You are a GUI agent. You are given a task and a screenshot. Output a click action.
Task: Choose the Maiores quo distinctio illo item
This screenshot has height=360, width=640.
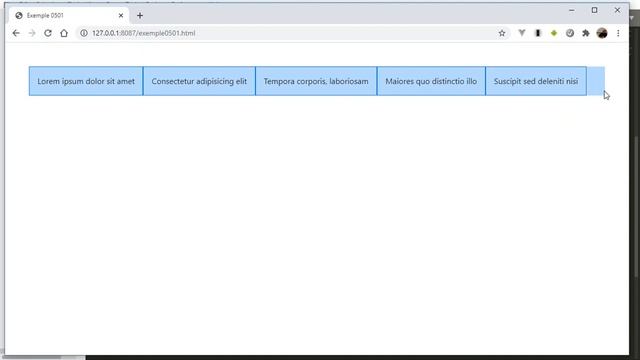[431, 81]
